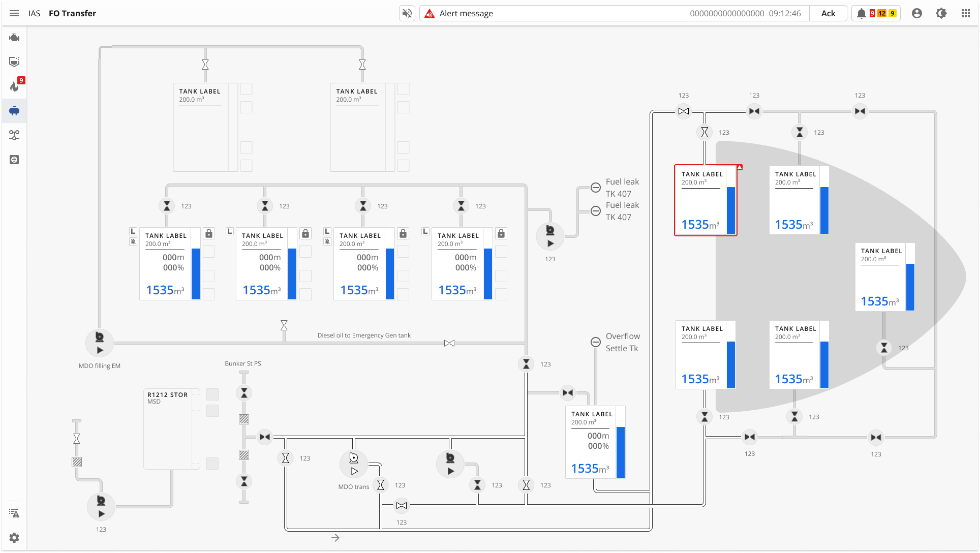Open the shield monitor sidebar icon

click(x=14, y=62)
